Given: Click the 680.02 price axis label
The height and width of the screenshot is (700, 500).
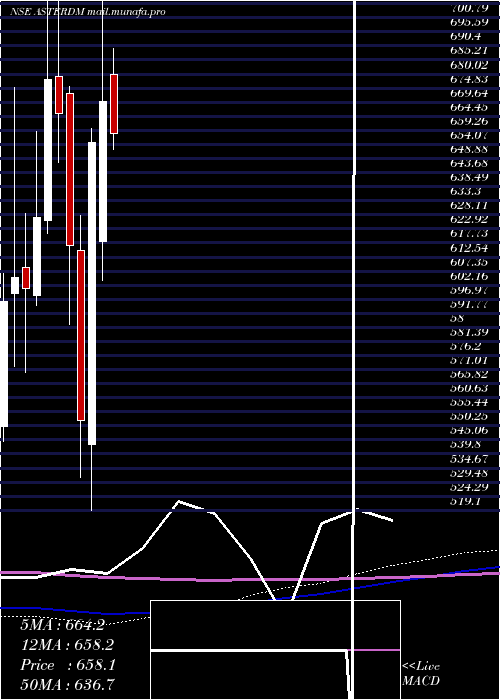Looking at the screenshot, I should 470,65.
